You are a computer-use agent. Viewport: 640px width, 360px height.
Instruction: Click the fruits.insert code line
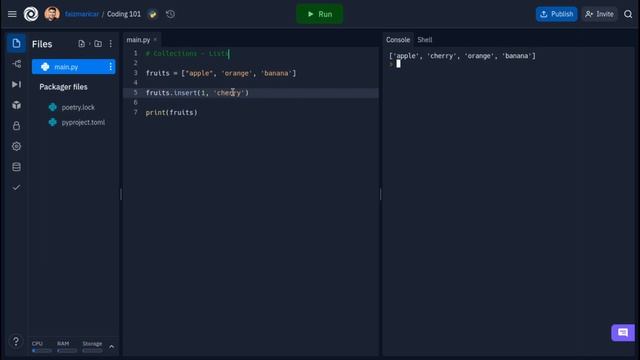click(x=197, y=93)
